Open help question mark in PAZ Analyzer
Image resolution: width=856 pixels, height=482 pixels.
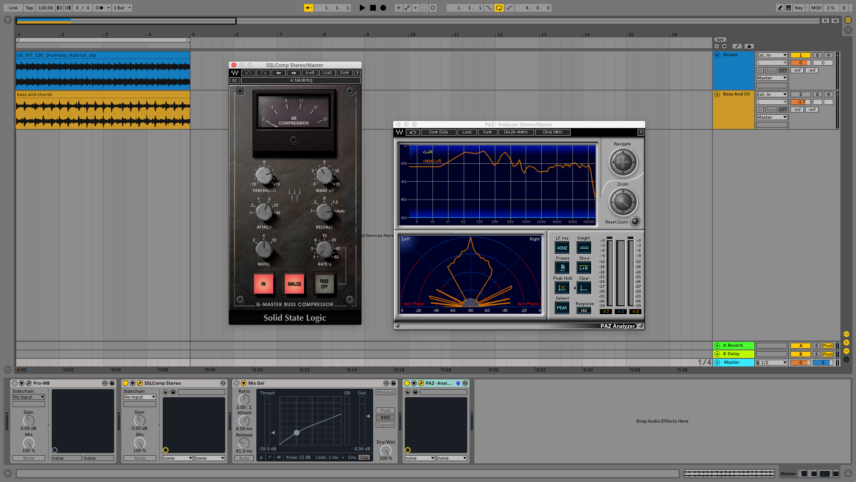(x=640, y=132)
